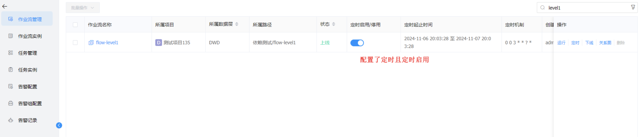This screenshot has width=644, height=137.
Task: Open 作业流实例 in sidebar menu
Action: point(30,36)
